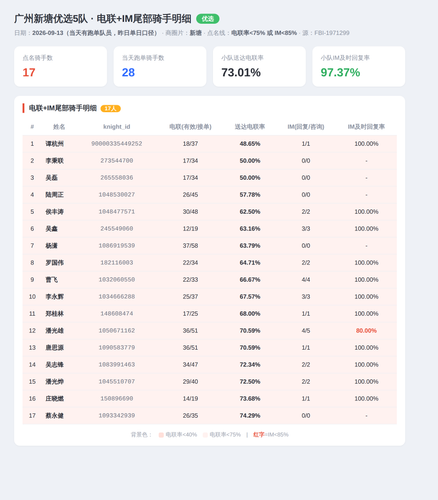This screenshot has width=438, height=500.
Task: Click the IM及时回复率 column header
Action: click(x=366, y=127)
